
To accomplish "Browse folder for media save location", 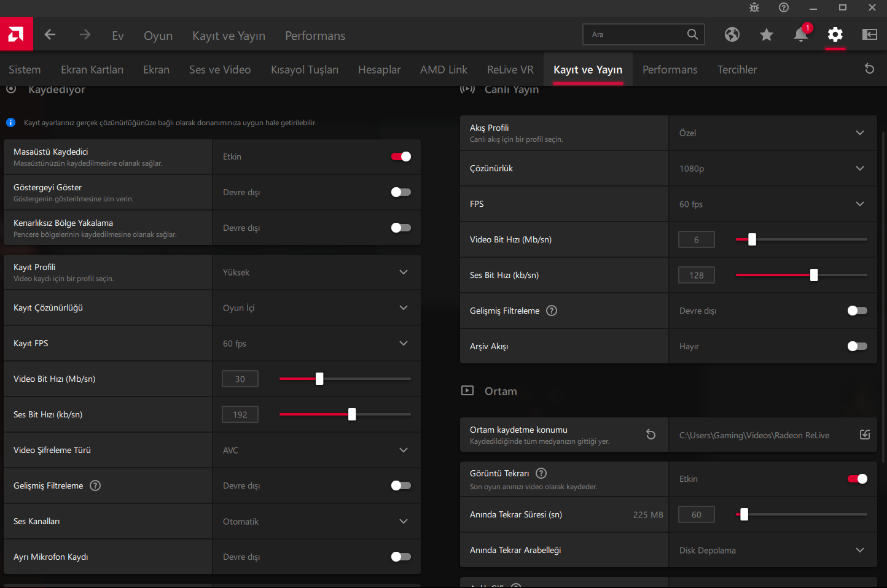I will 865,435.
